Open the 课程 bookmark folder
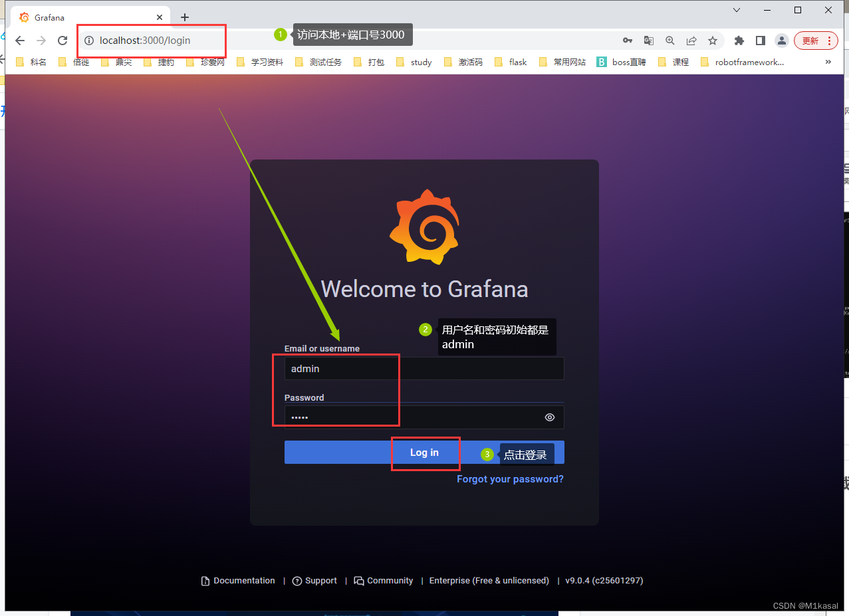Screen dimensions: 849x616 pyautogui.click(x=673, y=62)
